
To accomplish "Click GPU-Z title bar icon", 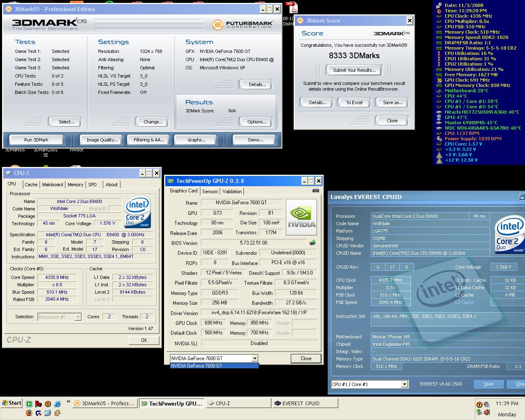I will click(x=171, y=181).
